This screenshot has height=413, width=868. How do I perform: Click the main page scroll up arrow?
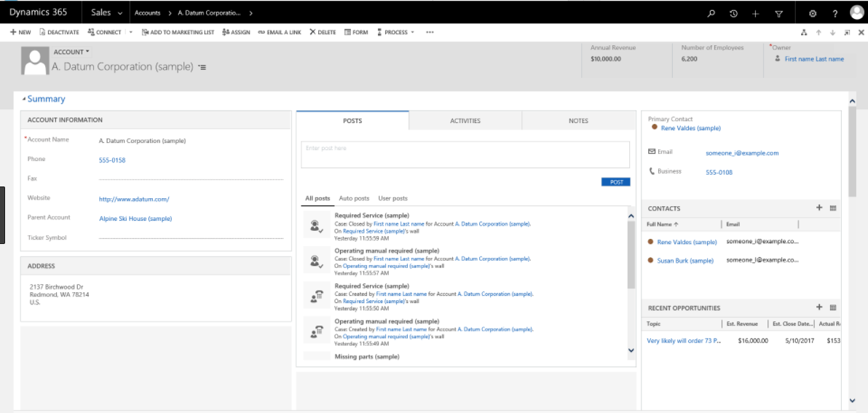[852, 101]
